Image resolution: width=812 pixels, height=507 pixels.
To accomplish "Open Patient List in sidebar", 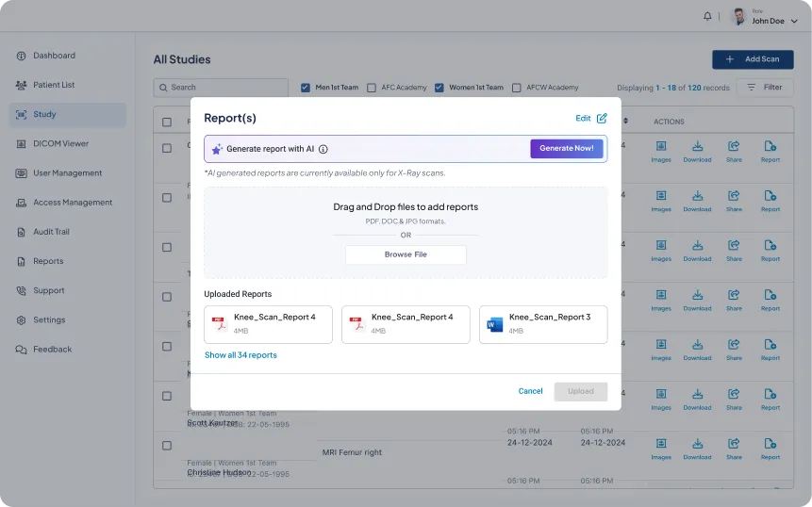I will pos(54,85).
